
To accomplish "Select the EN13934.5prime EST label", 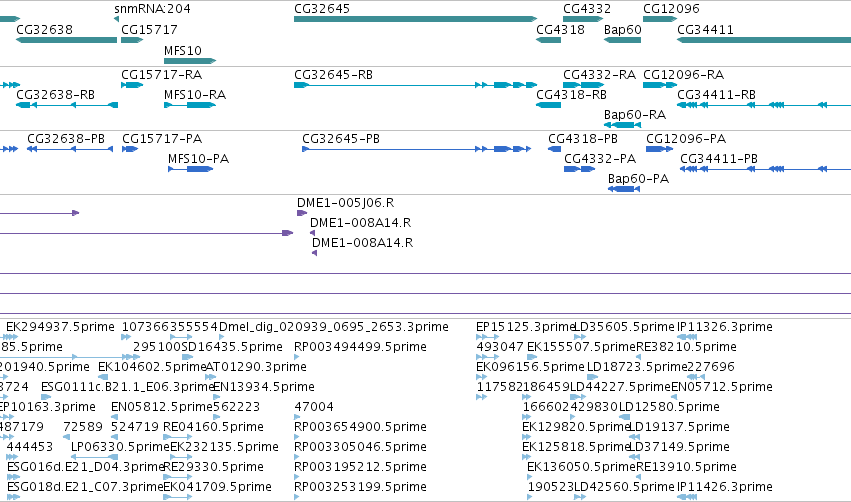I will pyautogui.click(x=264, y=386).
